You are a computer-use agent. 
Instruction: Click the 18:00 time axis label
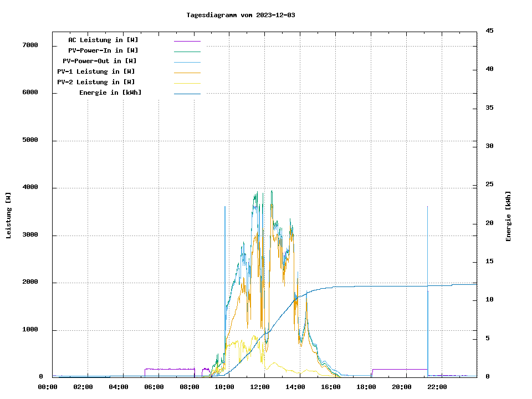point(366,387)
